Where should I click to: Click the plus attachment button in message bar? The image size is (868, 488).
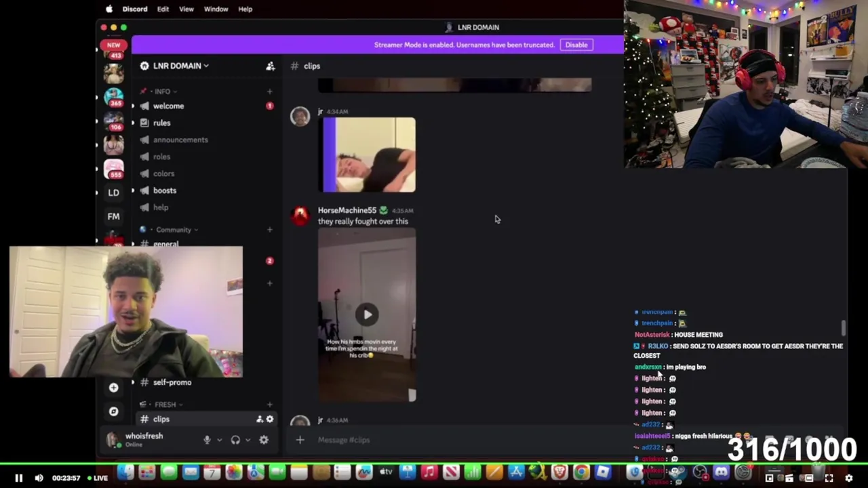300,440
